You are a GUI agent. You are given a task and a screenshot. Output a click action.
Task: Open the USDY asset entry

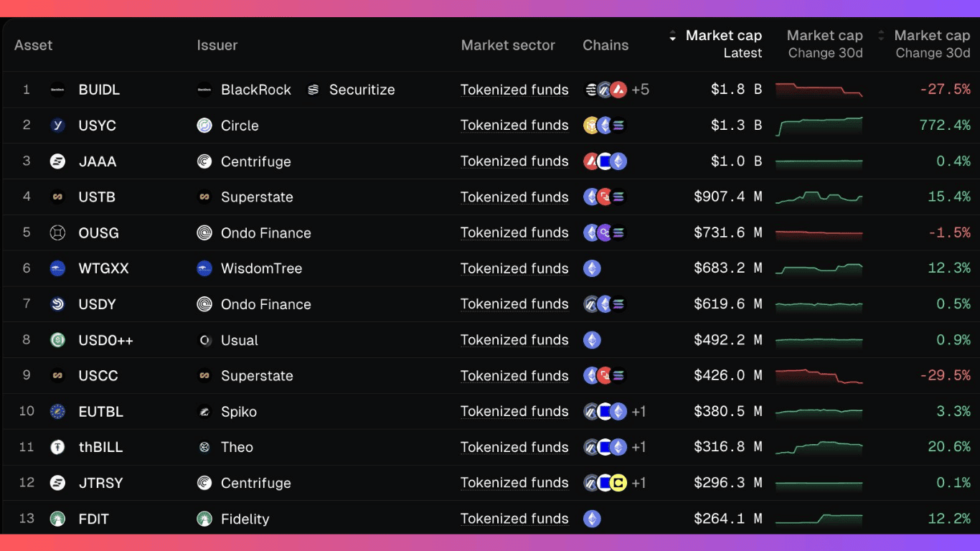tap(96, 304)
